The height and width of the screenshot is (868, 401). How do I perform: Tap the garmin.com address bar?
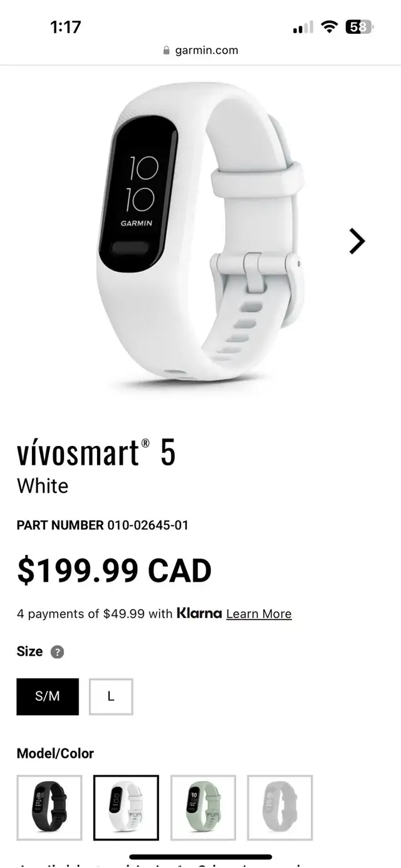[x=200, y=51]
